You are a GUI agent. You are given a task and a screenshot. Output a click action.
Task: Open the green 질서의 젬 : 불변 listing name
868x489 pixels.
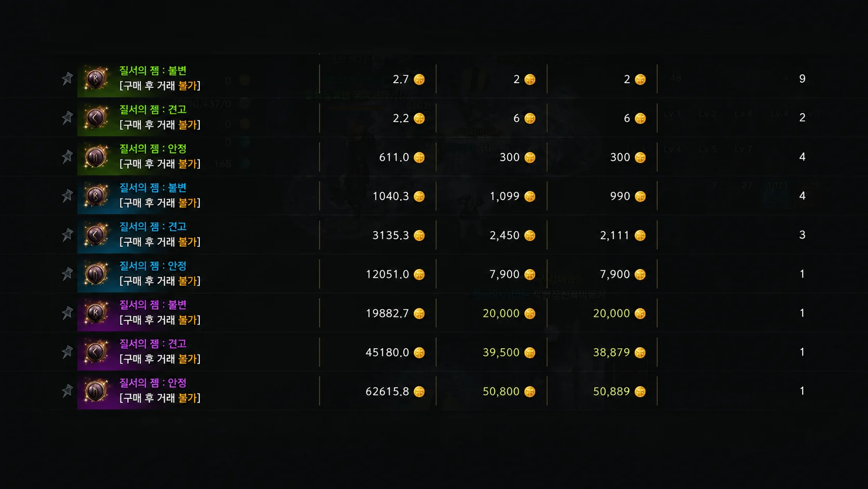click(153, 71)
